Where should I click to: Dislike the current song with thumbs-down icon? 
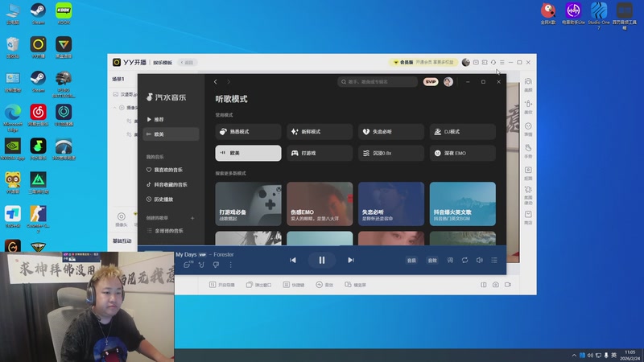point(216,265)
